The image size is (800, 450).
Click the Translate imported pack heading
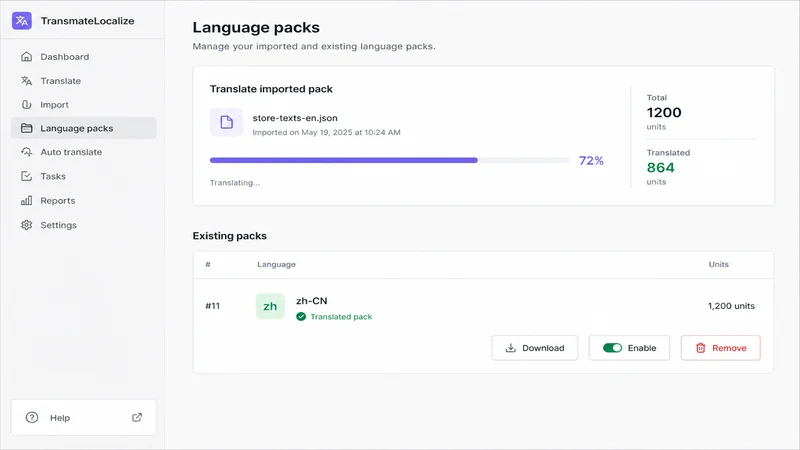(x=271, y=89)
